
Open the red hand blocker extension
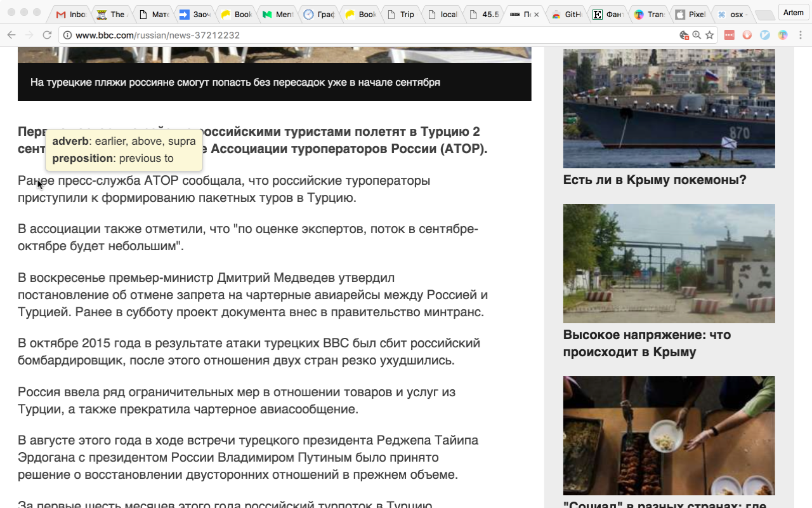click(x=747, y=35)
